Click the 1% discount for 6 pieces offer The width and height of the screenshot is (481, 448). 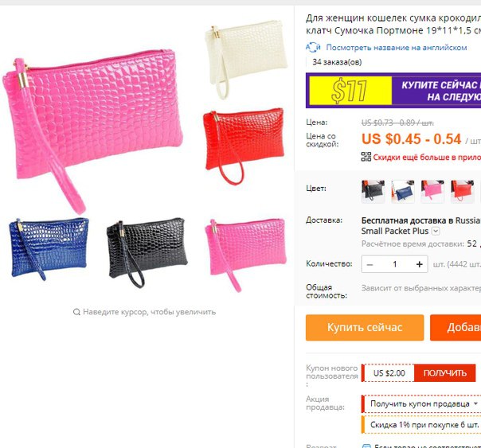tap(424, 425)
